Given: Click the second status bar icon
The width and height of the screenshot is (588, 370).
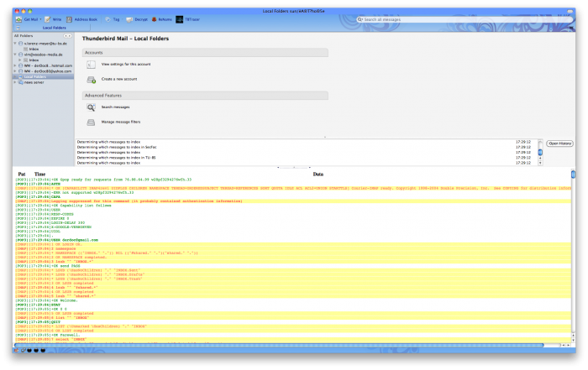Looking at the screenshot, I should (x=24, y=350).
